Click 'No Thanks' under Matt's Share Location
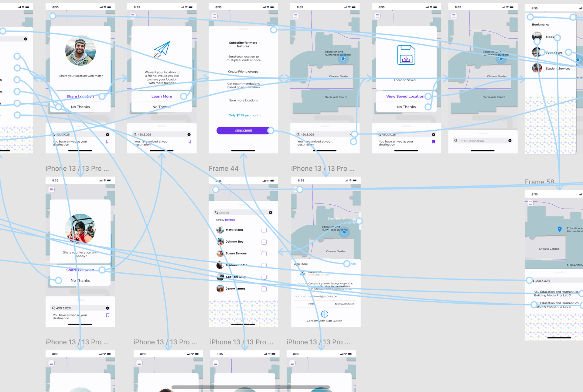 tap(80, 107)
